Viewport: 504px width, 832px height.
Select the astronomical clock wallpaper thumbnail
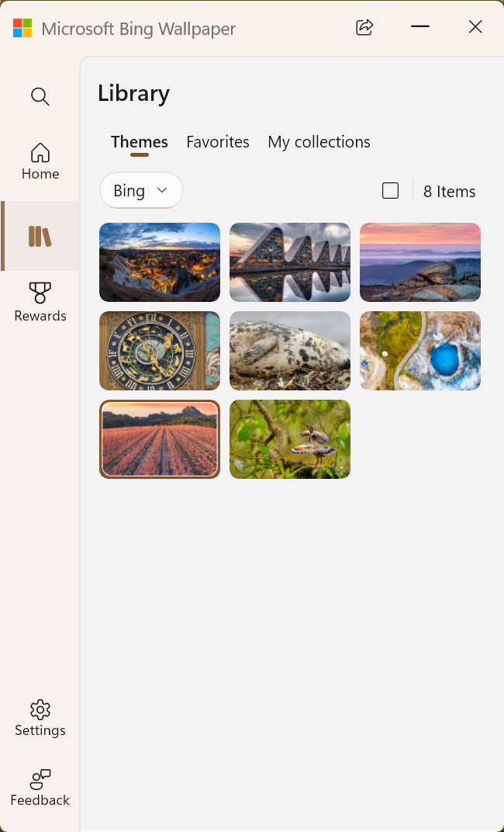(159, 351)
